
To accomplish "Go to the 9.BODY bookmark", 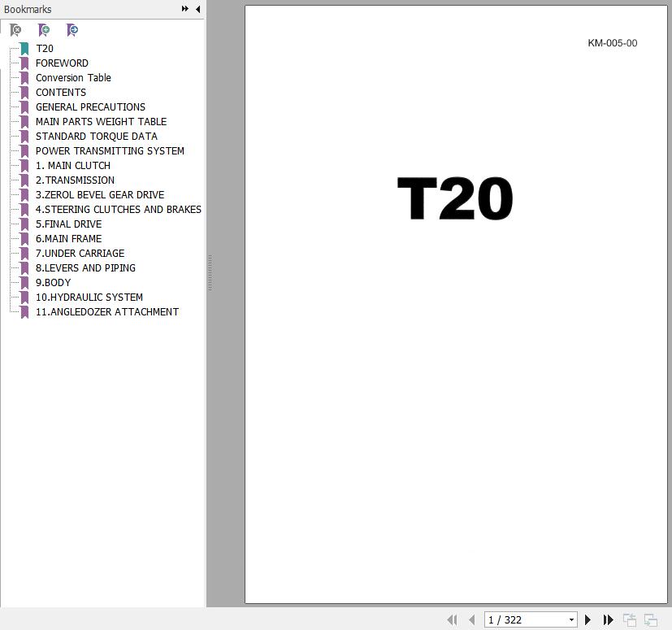I will pos(53,282).
